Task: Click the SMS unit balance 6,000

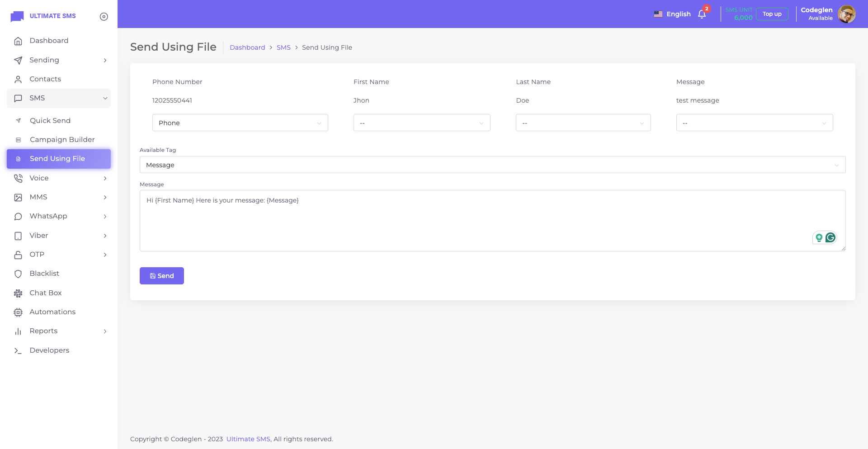Action: coord(743,18)
